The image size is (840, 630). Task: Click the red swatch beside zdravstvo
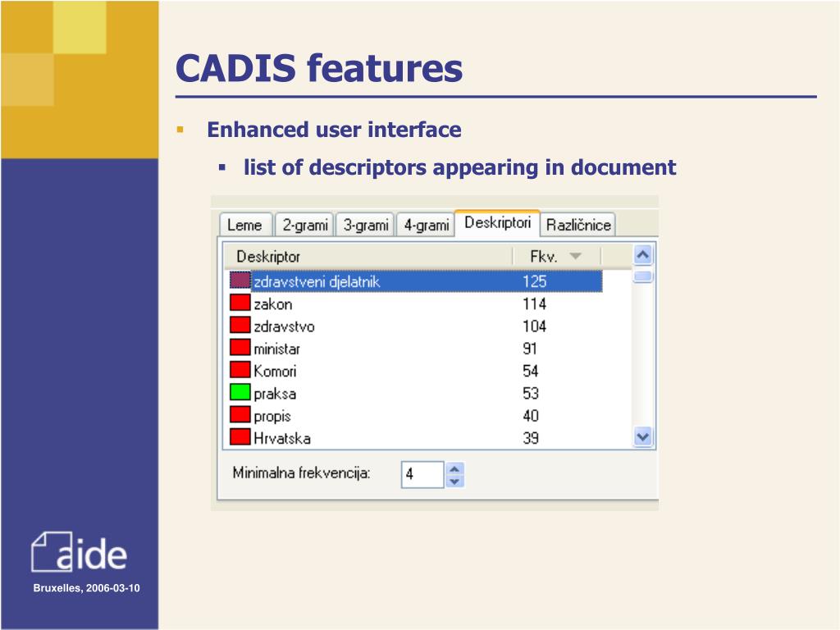[240, 325]
